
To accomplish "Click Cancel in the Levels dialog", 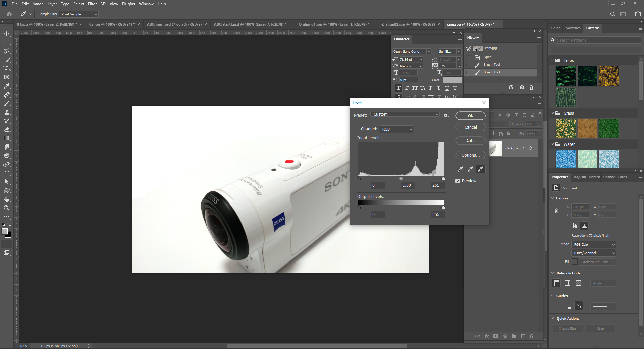I will click(x=471, y=127).
